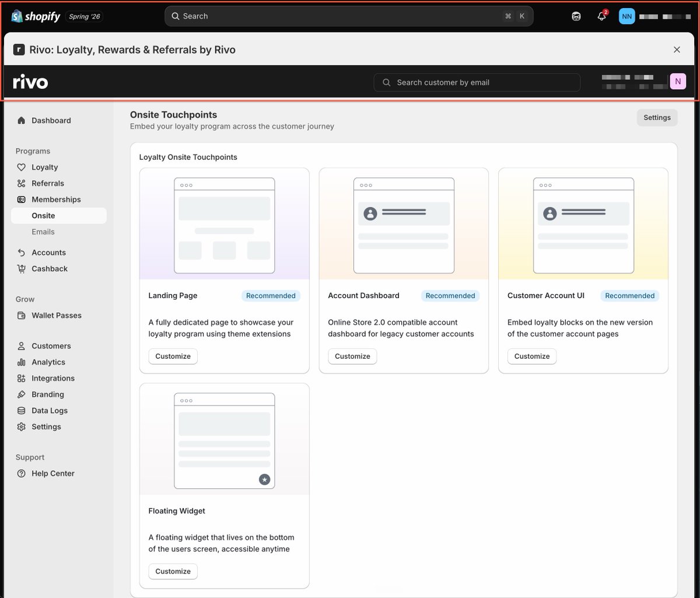The width and height of the screenshot is (700, 598).
Task: Click the pink N user avatar
Action: [x=678, y=82]
